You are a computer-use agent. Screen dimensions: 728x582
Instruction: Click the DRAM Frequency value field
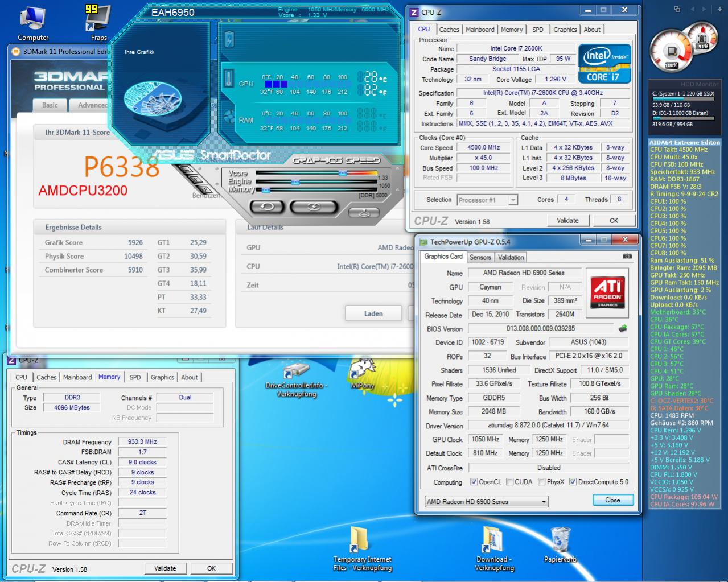(142, 441)
